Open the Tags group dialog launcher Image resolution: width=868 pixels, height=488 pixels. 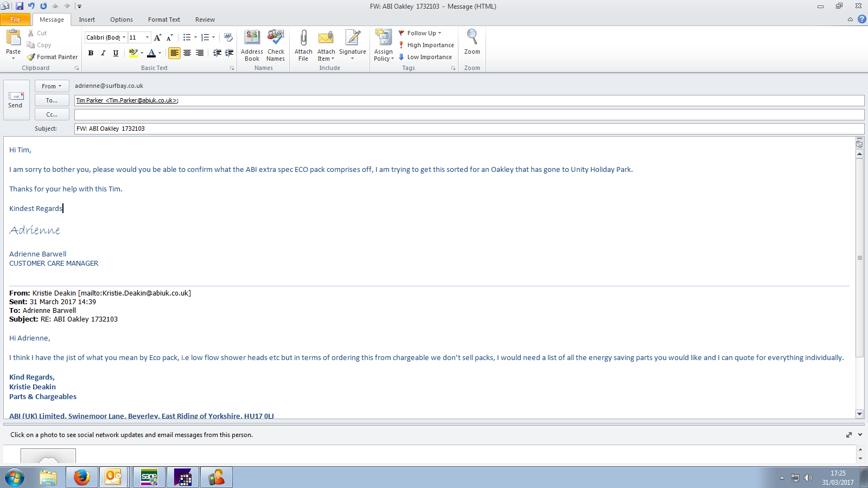pyautogui.click(x=453, y=68)
